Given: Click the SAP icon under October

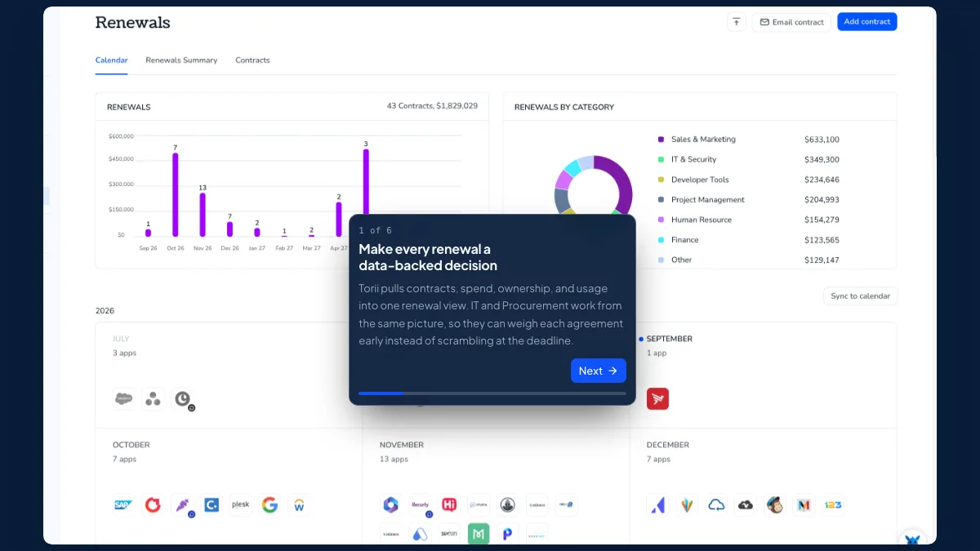Looking at the screenshot, I should click(123, 505).
